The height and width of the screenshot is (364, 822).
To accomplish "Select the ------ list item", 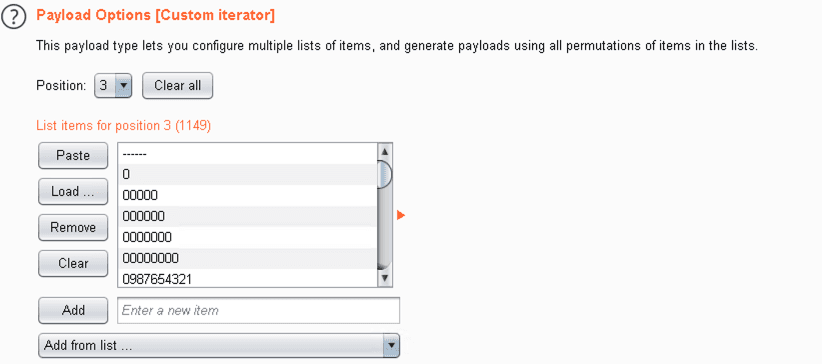I will point(247,154).
